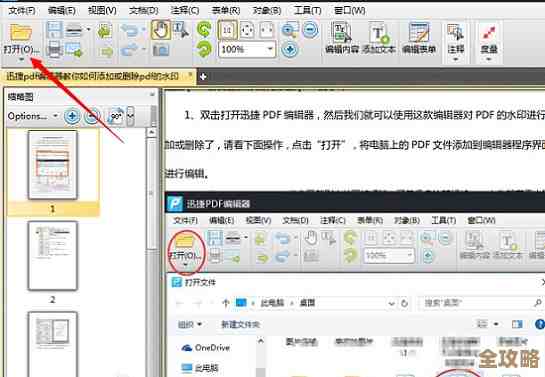The width and height of the screenshot is (545, 377).
Task: Select the page 1 thumbnail
Action: click(53, 165)
